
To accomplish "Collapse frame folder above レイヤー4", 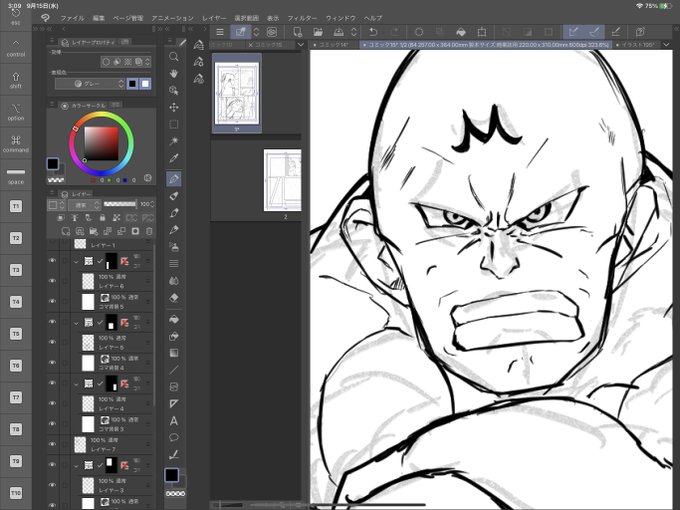I will pyautogui.click(x=76, y=384).
